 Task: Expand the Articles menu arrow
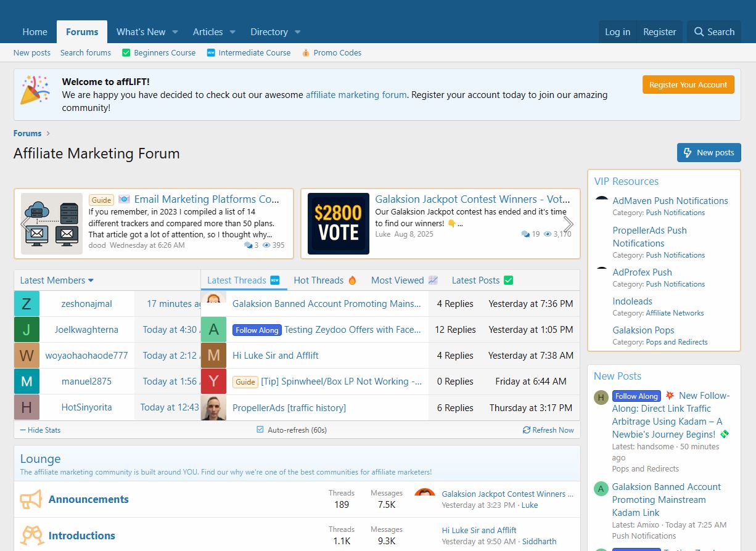232,32
